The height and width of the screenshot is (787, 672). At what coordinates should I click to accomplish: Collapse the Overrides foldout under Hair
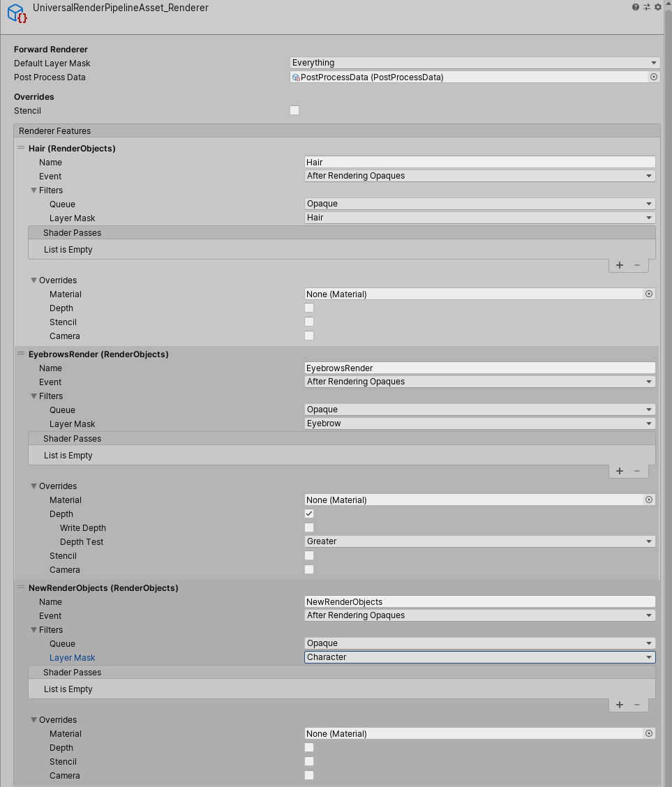[33, 280]
